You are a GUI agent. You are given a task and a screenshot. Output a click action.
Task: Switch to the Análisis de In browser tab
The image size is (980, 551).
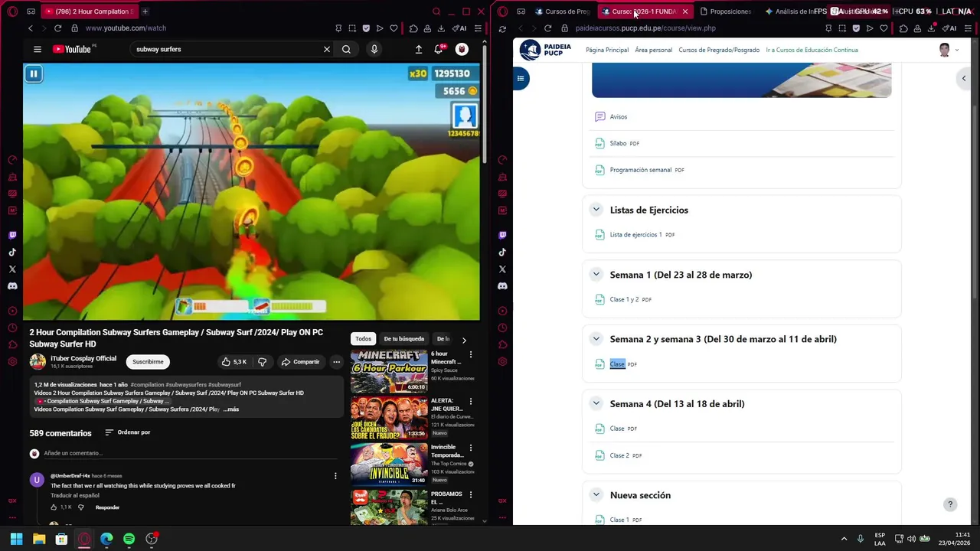(789, 11)
